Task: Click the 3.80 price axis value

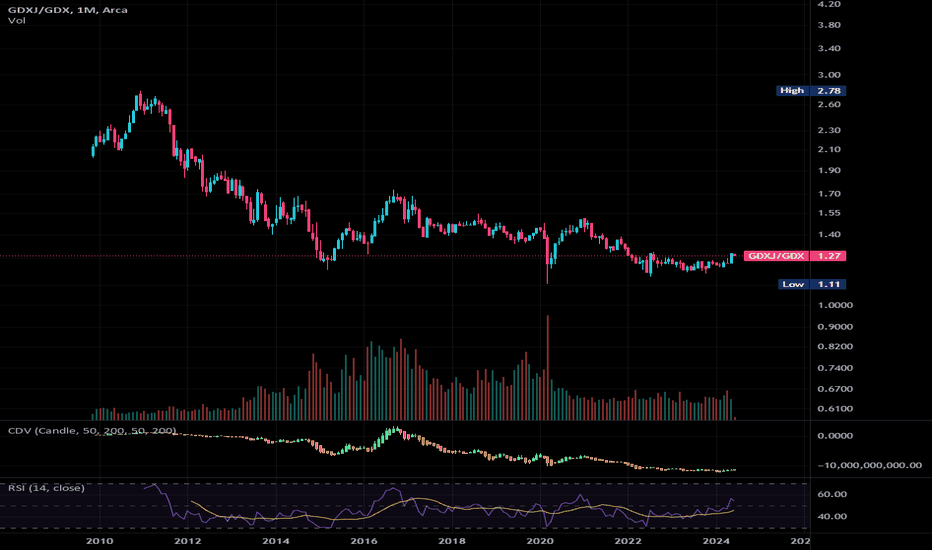Action: pyautogui.click(x=829, y=25)
